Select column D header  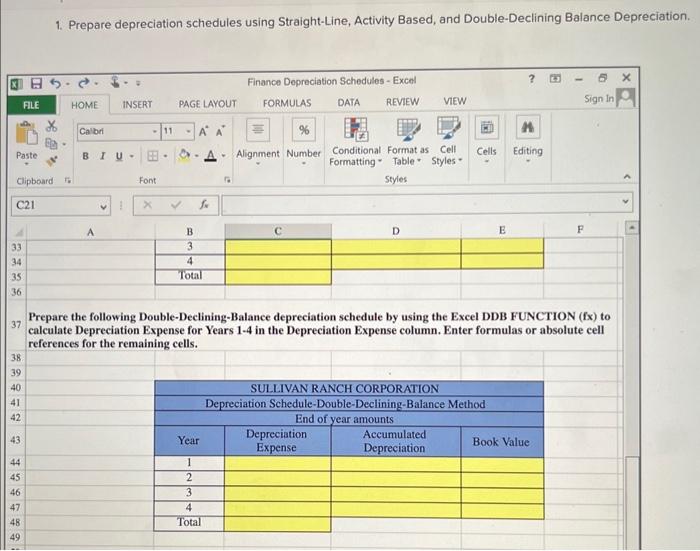coord(396,231)
